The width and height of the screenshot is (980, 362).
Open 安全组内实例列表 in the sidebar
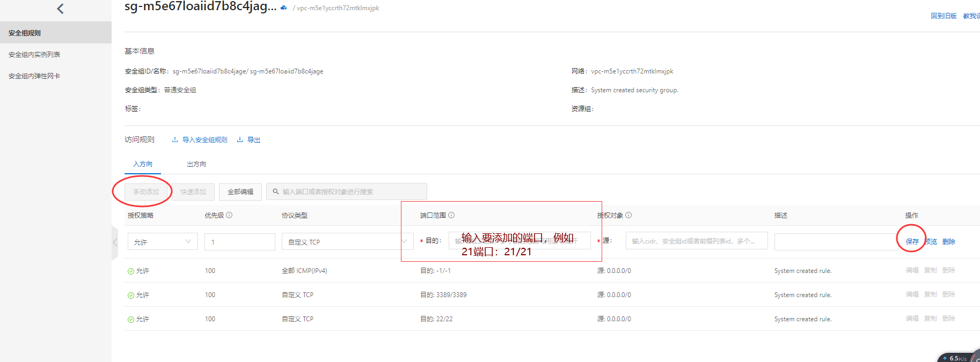pos(34,55)
